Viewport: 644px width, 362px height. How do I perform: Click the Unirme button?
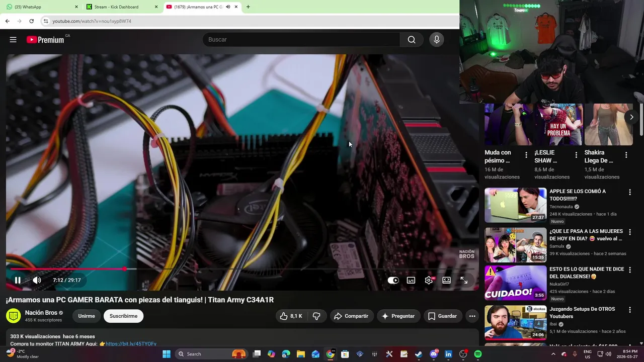[87, 316]
